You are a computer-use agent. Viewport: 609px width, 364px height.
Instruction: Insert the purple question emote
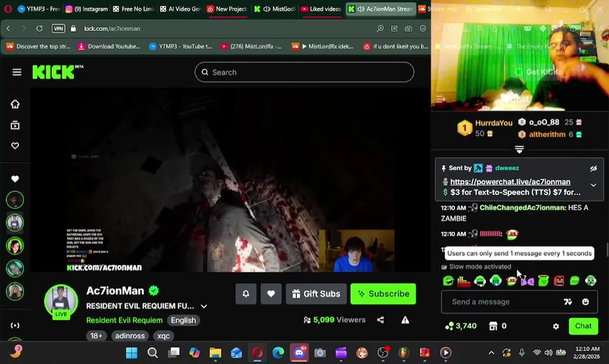click(x=527, y=281)
